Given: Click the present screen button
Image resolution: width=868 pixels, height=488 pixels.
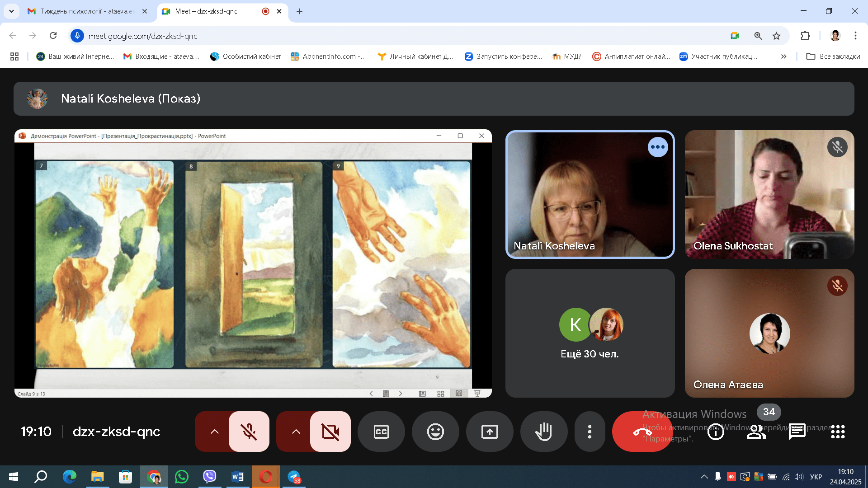Looking at the screenshot, I should coord(490,432).
